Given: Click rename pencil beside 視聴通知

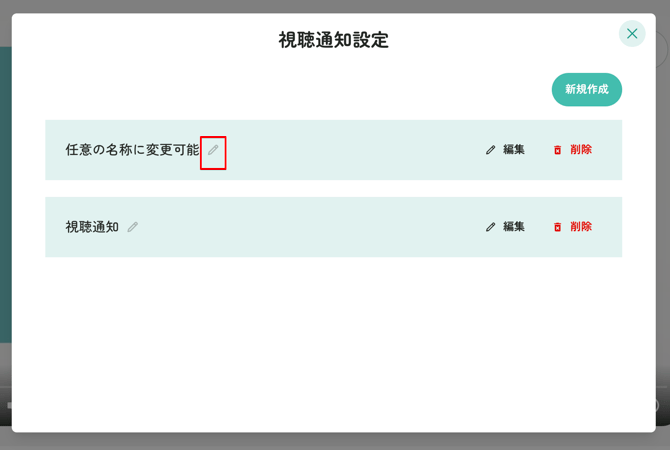Looking at the screenshot, I should (x=133, y=227).
